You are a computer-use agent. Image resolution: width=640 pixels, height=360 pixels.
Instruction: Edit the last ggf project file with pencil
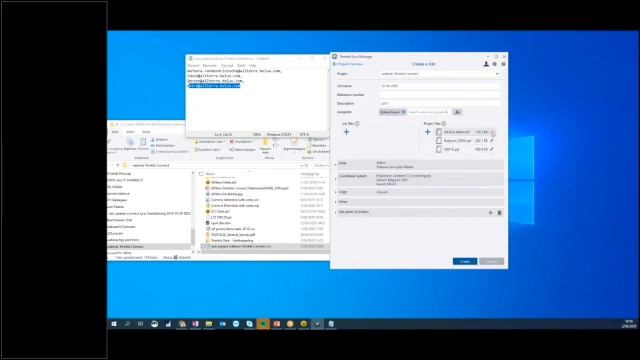click(x=492, y=149)
